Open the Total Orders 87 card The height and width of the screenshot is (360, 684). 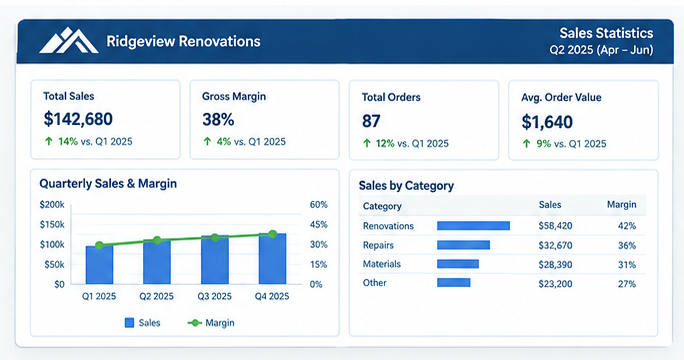pyautogui.click(x=424, y=120)
